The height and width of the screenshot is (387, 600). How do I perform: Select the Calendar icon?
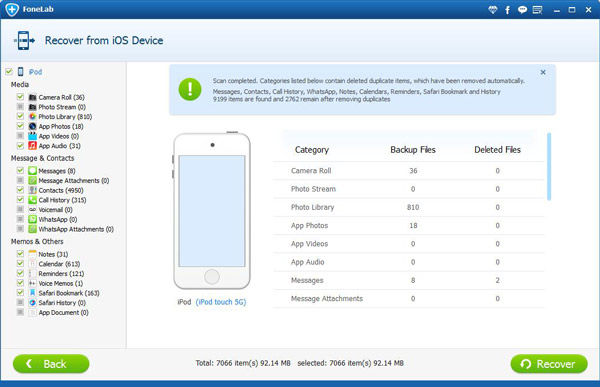pyautogui.click(x=33, y=264)
